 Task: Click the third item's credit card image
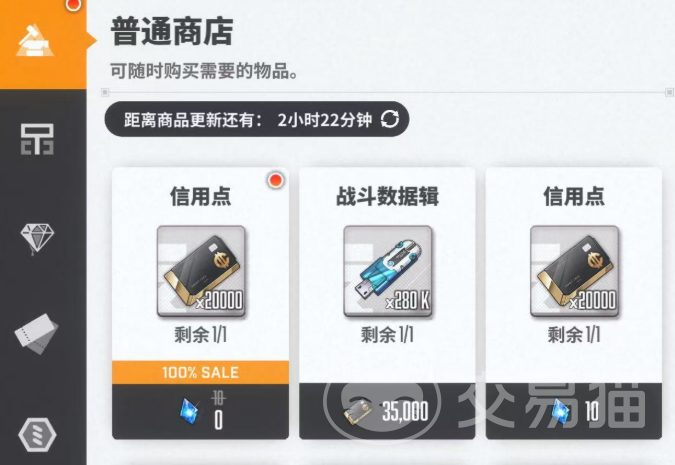pyautogui.click(x=574, y=272)
